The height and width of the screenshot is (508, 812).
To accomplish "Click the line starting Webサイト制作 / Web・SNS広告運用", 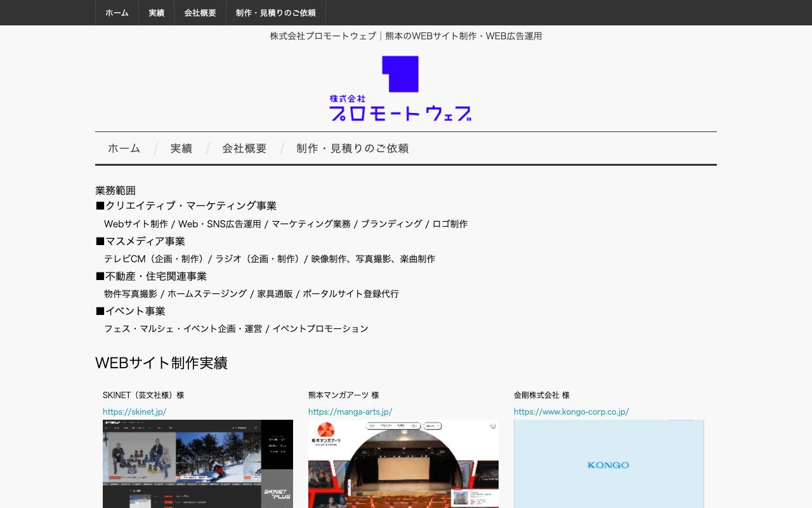I will 285,224.
